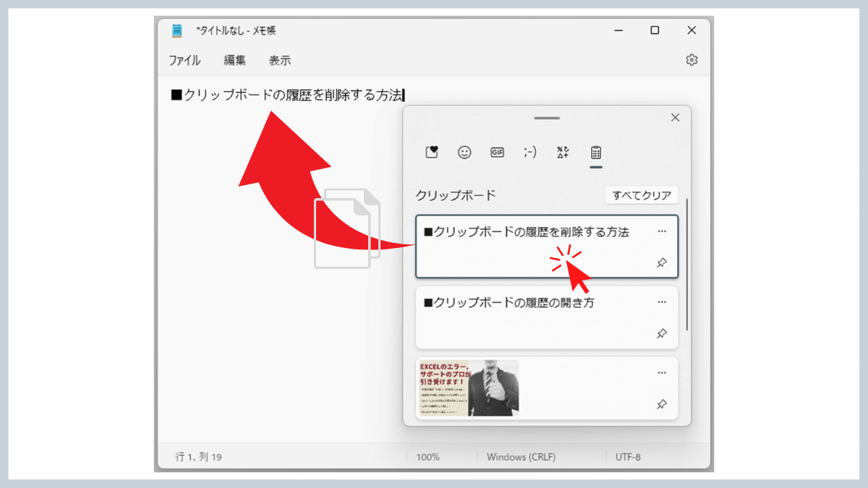Open the GIF tab in panel
The image size is (868, 488).
click(497, 152)
